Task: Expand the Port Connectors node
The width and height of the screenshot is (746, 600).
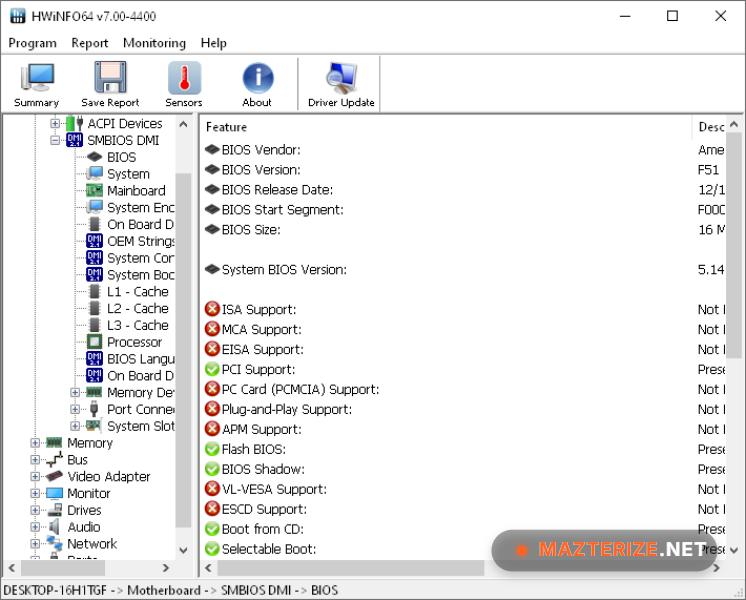Action: pyautogui.click(x=75, y=409)
